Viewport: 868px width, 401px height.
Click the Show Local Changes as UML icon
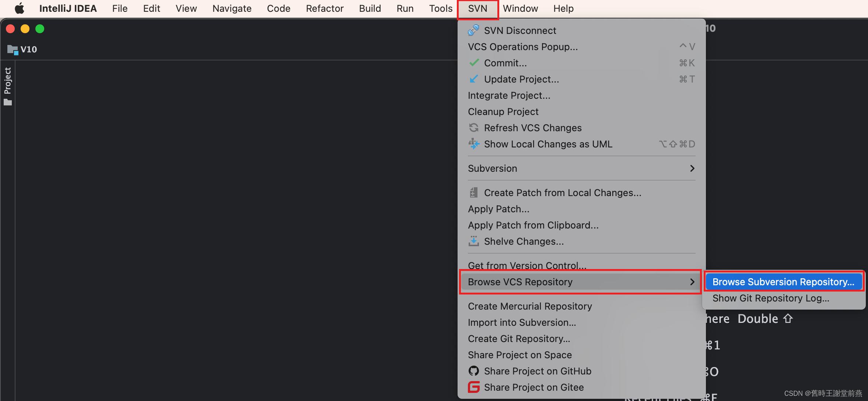pyautogui.click(x=474, y=144)
